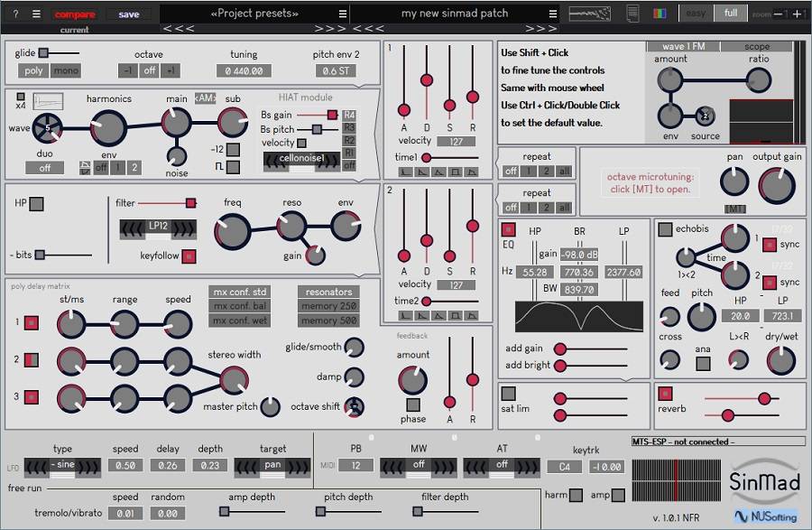The width and height of the screenshot is (812, 530).
Task: Open the LFO sine type selector
Action: (62, 465)
